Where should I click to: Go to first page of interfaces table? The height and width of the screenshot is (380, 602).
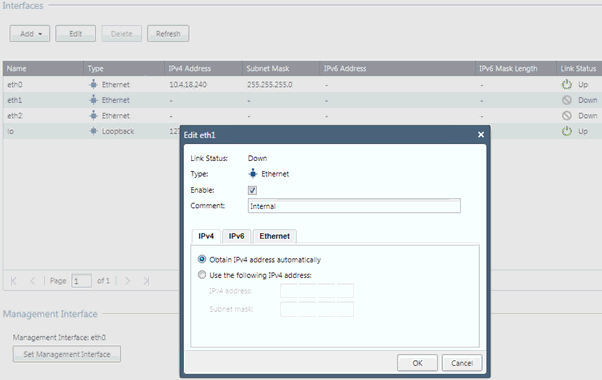pyautogui.click(x=14, y=281)
